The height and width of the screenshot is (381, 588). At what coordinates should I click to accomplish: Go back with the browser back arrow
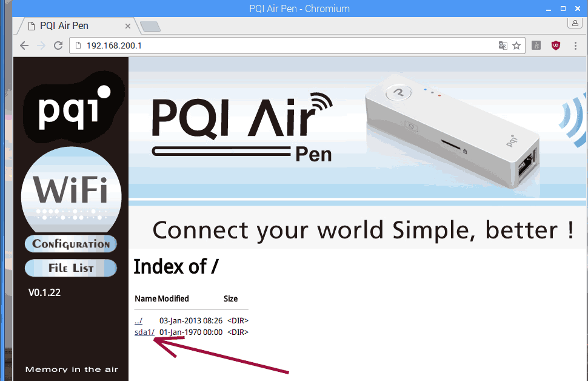pyautogui.click(x=24, y=46)
